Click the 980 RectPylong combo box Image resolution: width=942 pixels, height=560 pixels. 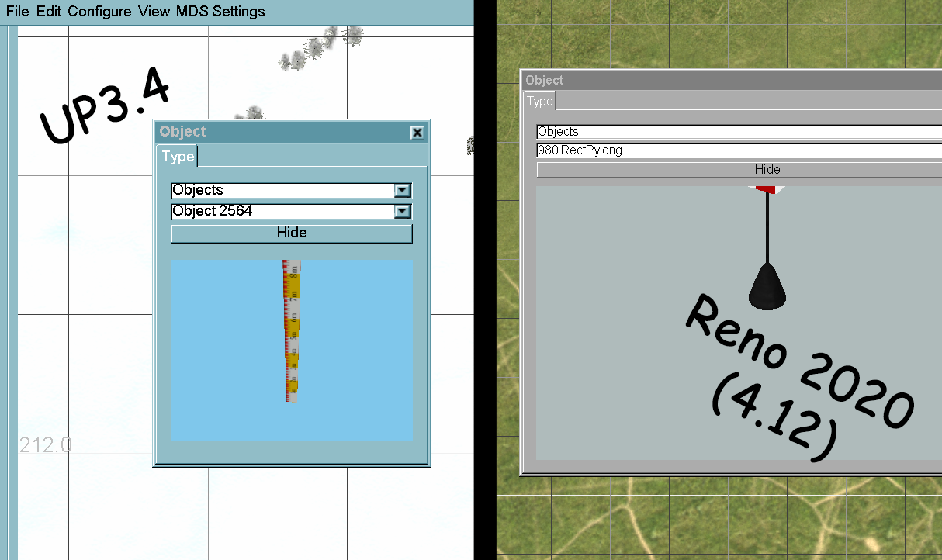(x=739, y=150)
